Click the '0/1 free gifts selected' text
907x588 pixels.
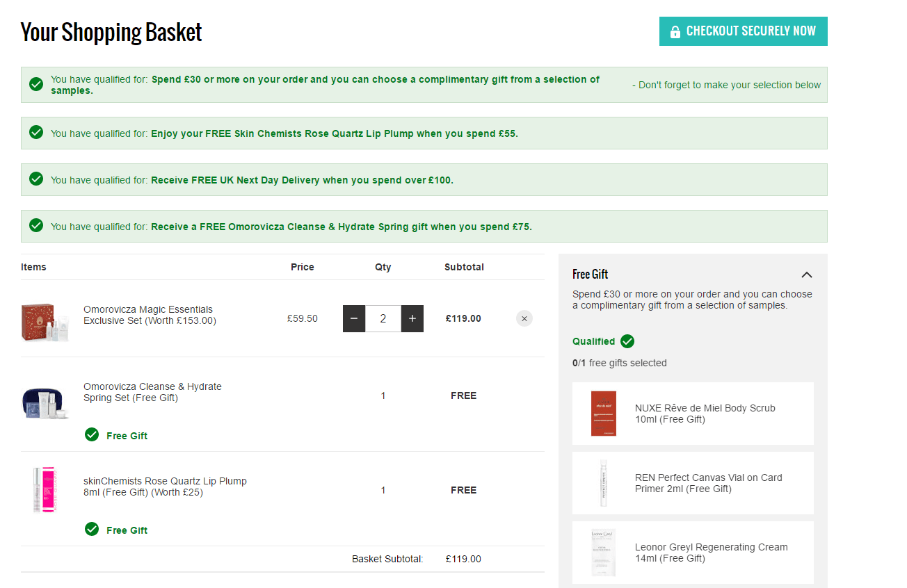click(x=620, y=363)
